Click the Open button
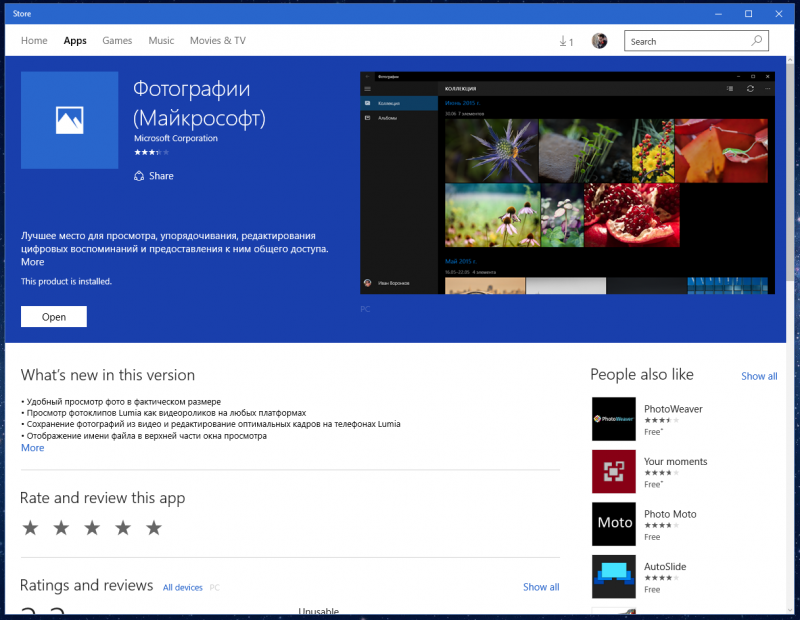The width and height of the screenshot is (800, 620). 54,317
